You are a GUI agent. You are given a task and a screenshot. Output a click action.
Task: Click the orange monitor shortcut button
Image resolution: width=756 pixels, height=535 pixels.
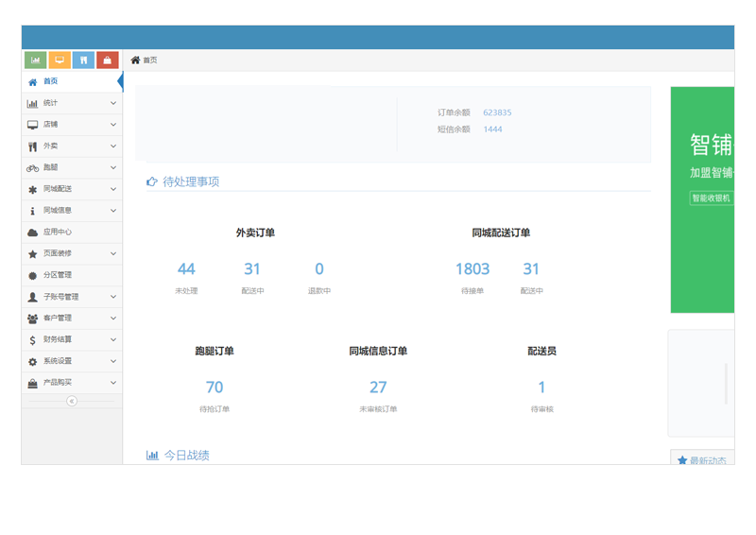coord(60,60)
